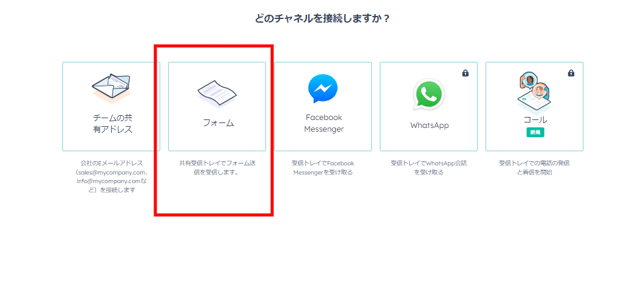Choose the チームの共有アドレス label
Image resolution: width=644 pixels, height=297 pixels.
(x=112, y=124)
